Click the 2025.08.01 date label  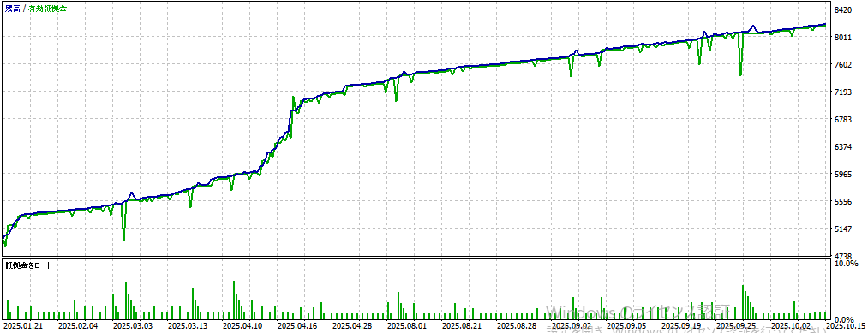[407, 326]
